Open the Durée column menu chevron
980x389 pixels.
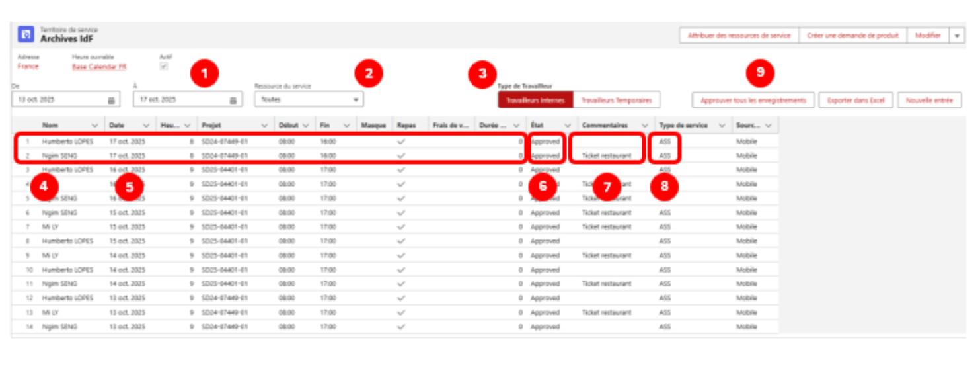coord(515,125)
